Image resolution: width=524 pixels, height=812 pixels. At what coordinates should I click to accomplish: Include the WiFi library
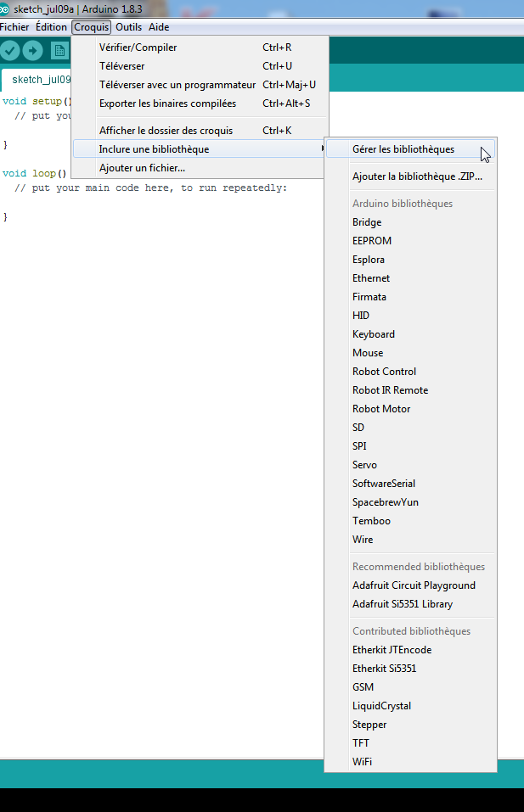pyautogui.click(x=410, y=761)
